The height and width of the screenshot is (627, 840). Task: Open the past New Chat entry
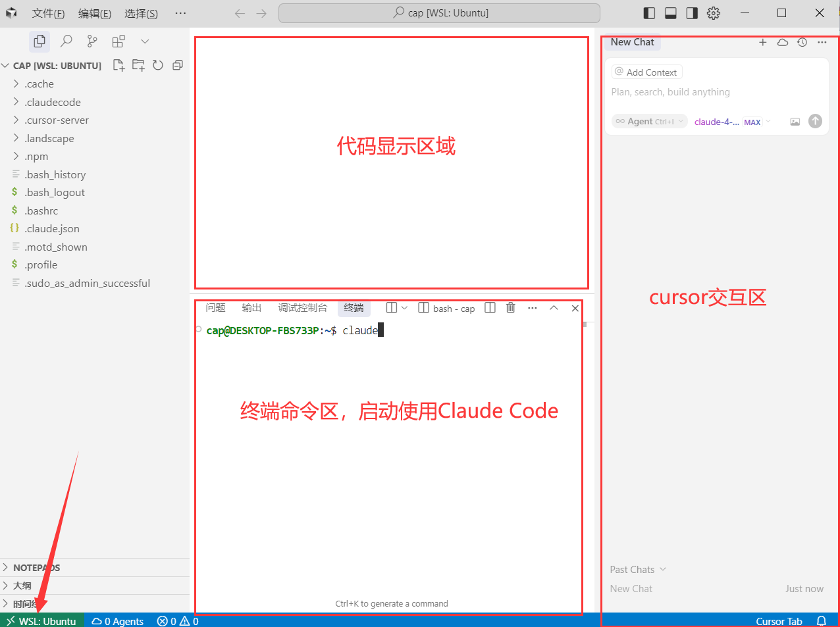(x=716, y=589)
